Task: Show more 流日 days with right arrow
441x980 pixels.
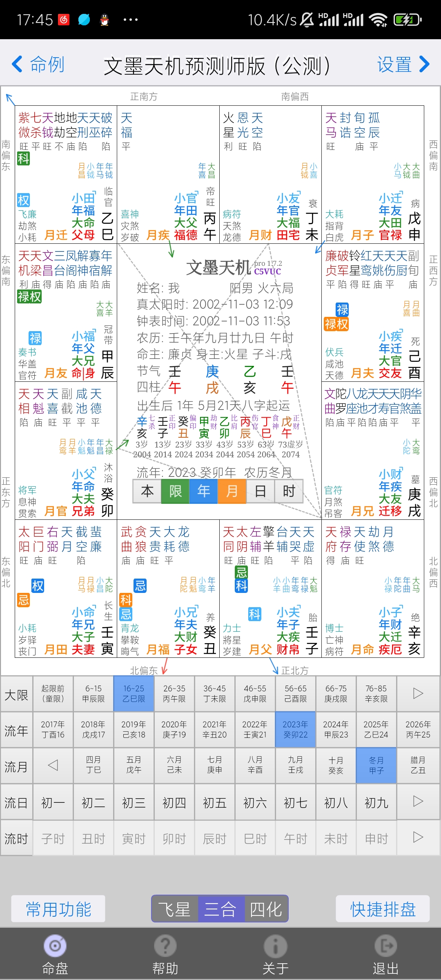Action: tap(418, 801)
